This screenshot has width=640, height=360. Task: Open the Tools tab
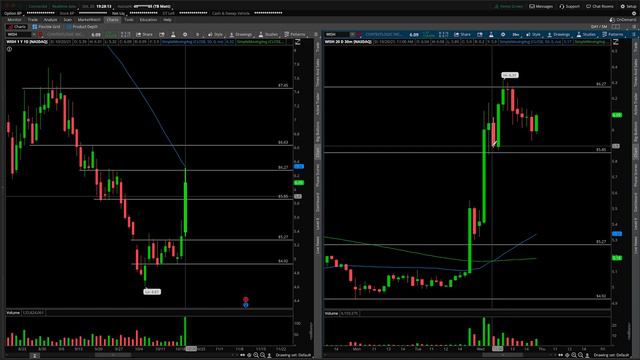point(129,20)
